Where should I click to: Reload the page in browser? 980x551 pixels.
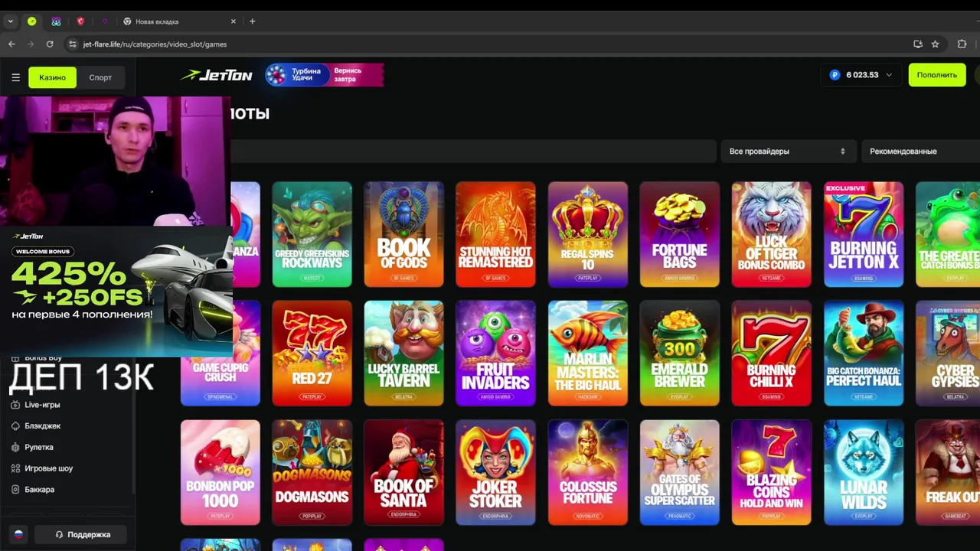[50, 44]
